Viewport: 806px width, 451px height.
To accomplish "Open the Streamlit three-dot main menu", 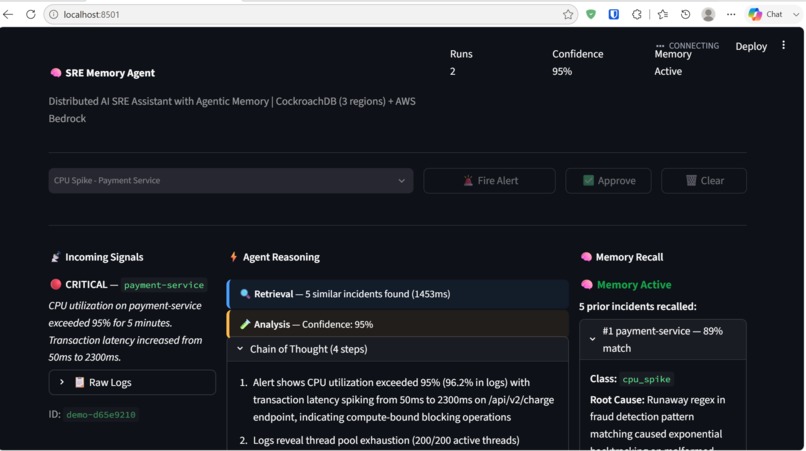I will point(783,45).
